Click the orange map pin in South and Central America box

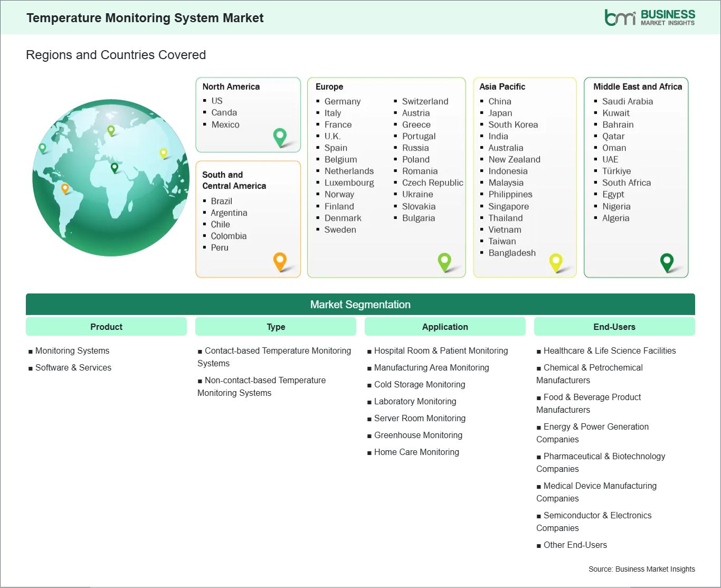click(280, 262)
